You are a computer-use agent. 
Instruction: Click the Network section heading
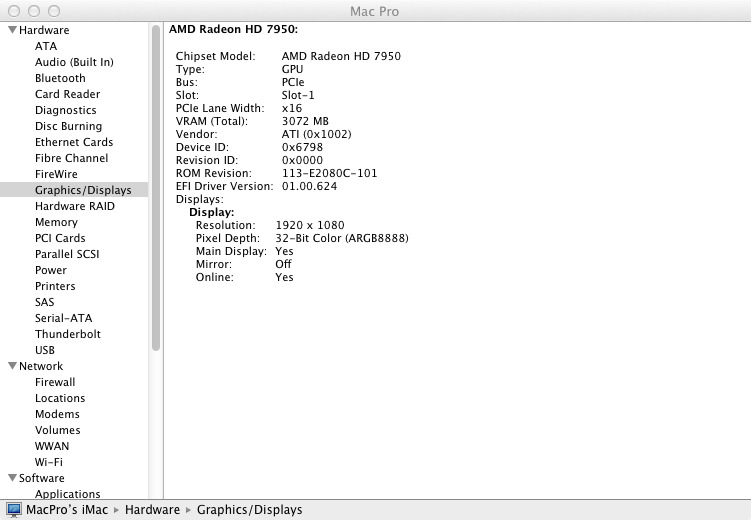[x=41, y=366]
